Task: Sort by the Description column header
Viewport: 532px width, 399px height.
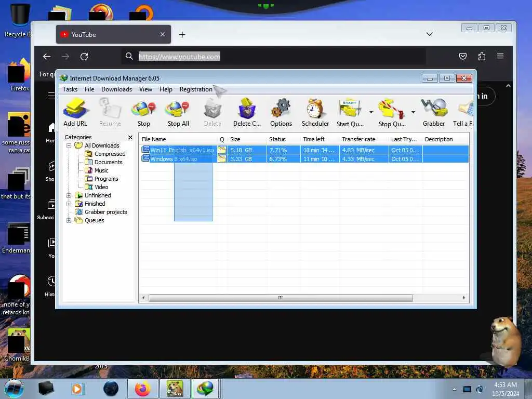Action: click(445, 139)
